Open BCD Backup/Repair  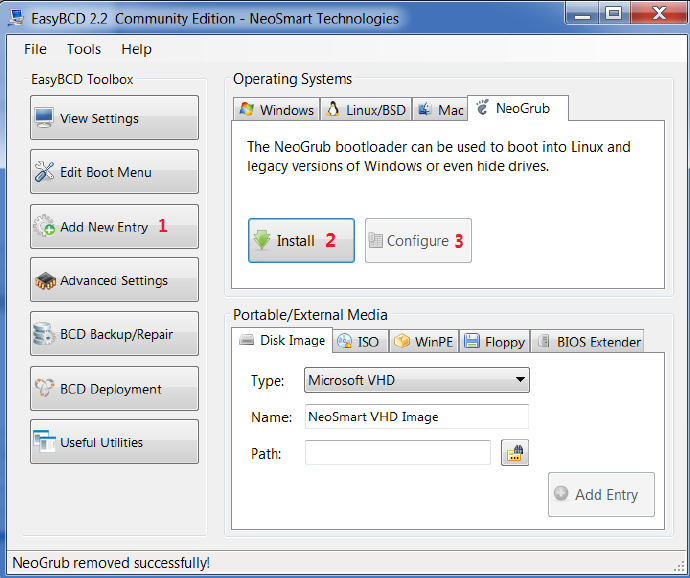pos(114,334)
